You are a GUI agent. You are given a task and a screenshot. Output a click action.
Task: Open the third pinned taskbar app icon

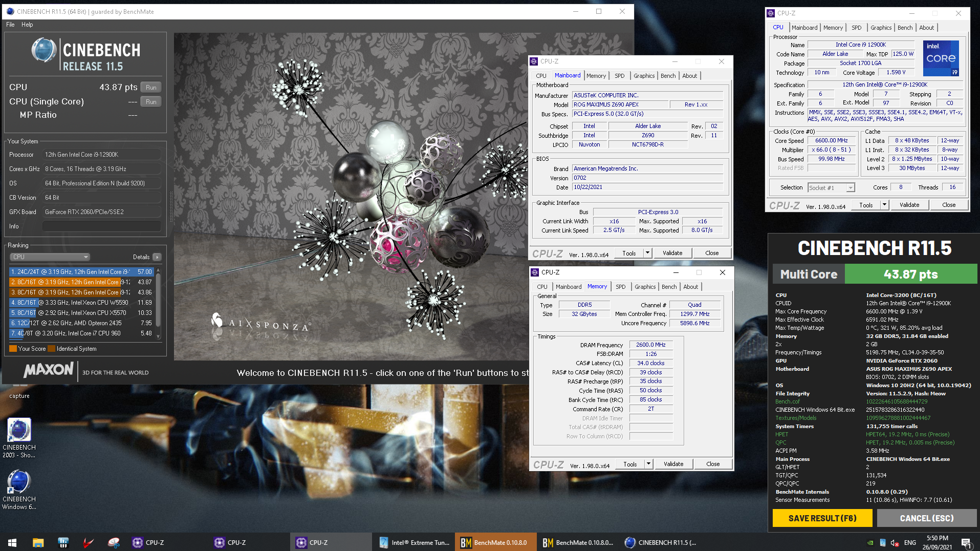63,542
